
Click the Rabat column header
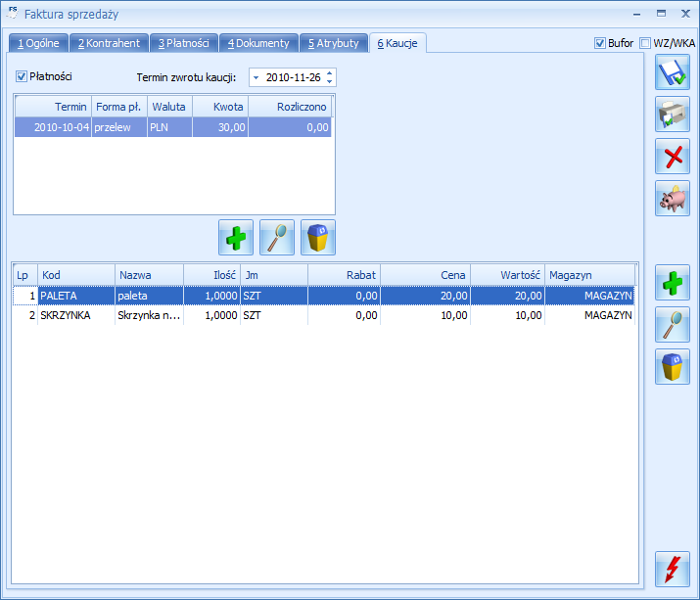[x=344, y=275]
